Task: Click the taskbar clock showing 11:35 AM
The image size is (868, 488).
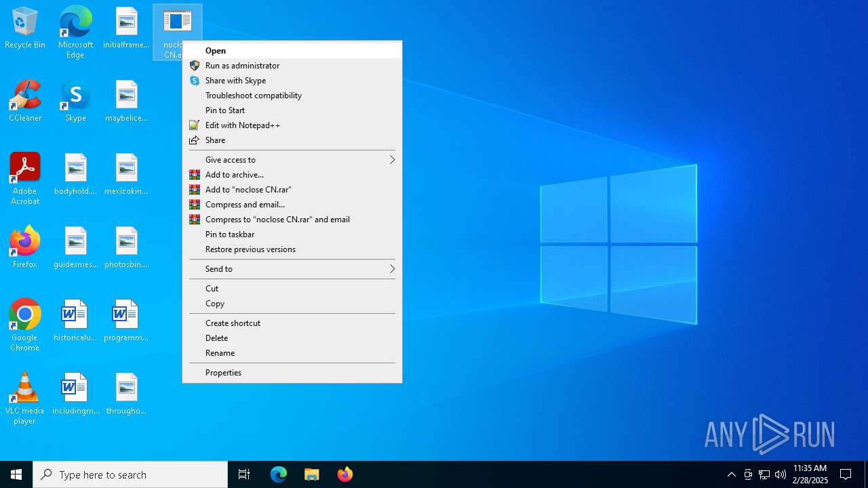Action: pyautogui.click(x=810, y=474)
